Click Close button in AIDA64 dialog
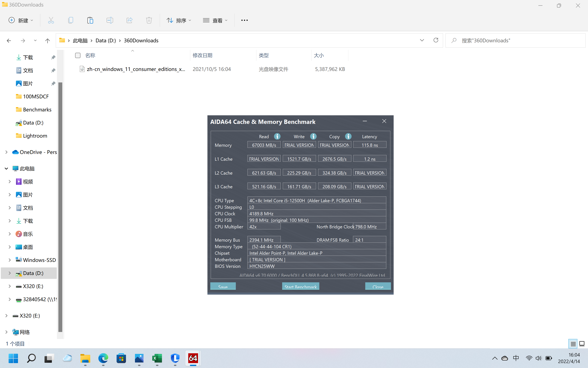 (378, 286)
